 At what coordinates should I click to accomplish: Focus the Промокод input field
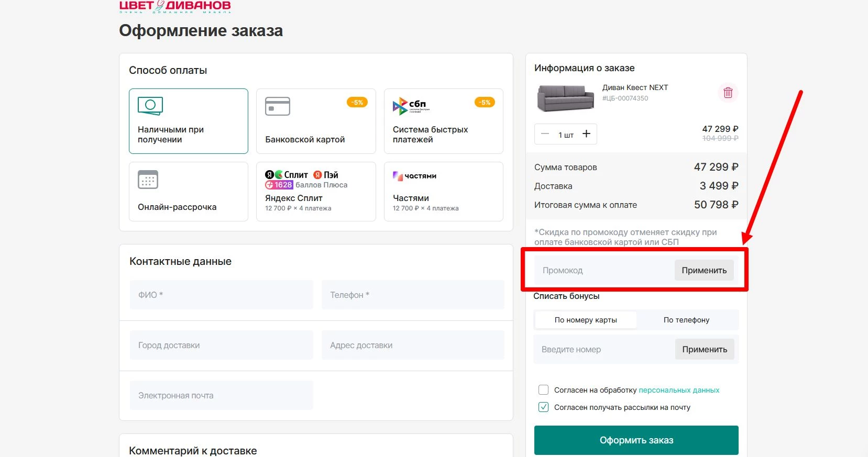pos(604,270)
